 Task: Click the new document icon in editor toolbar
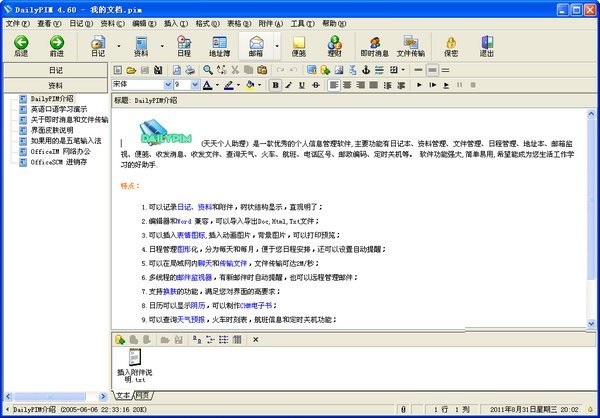pyautogui.click(x=118, y=70)
